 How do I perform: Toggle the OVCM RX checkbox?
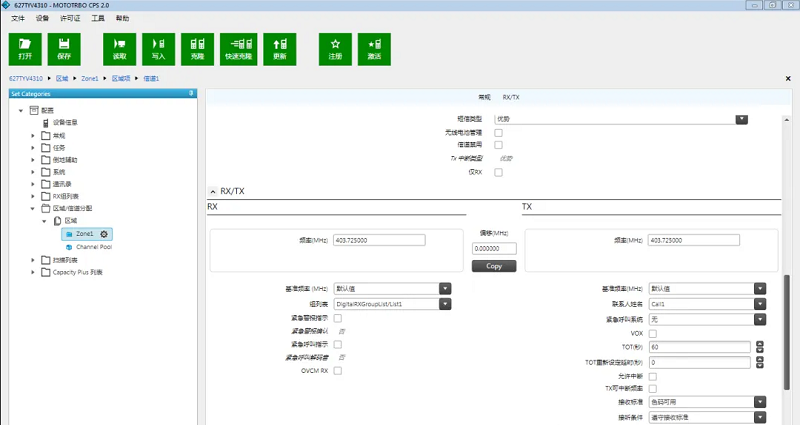click(338, 370)
